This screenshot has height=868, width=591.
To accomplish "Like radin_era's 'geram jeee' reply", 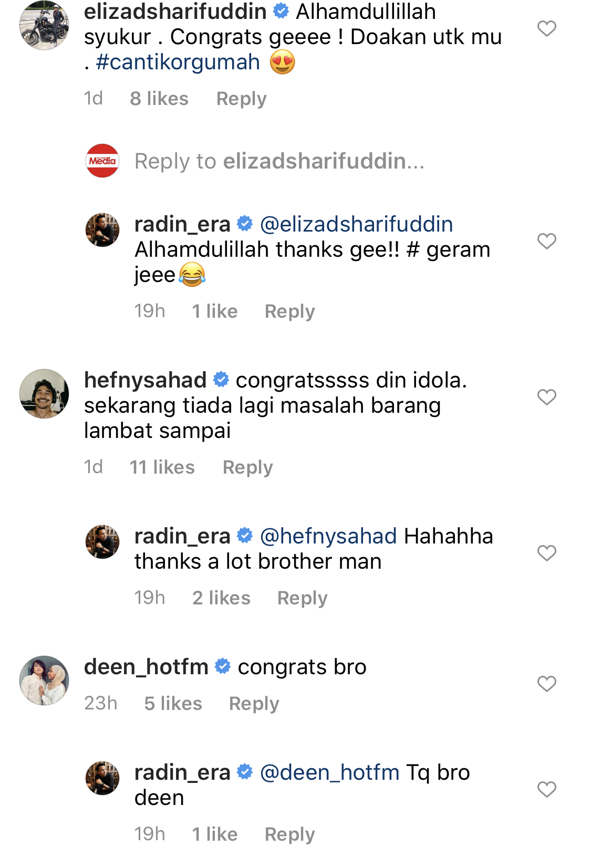I will pyautogui.click(x=546, y=241).
